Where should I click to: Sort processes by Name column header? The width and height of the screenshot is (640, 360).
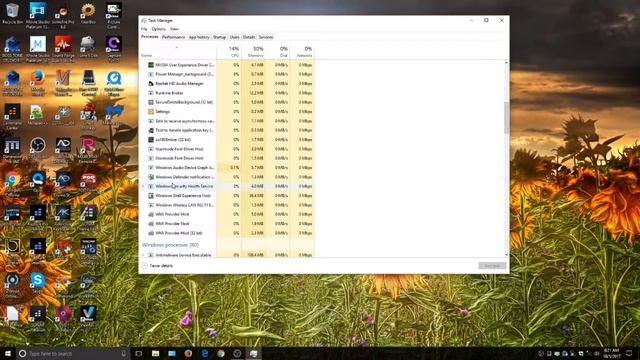178,52
